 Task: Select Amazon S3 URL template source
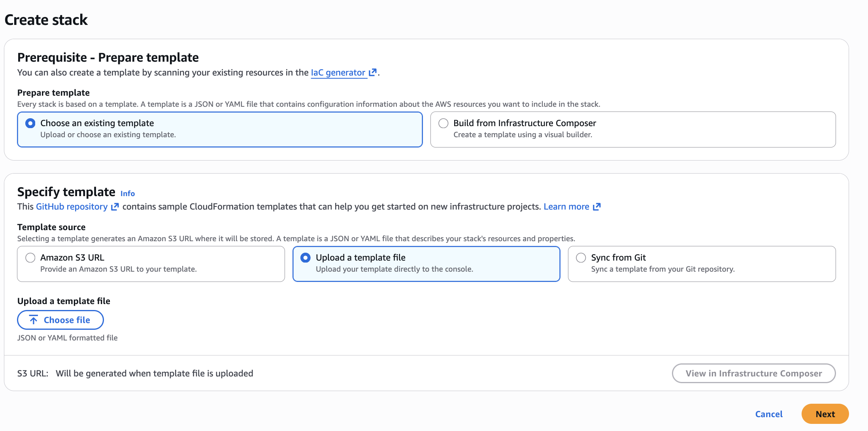pyautogui.click(x=30, y=258)
